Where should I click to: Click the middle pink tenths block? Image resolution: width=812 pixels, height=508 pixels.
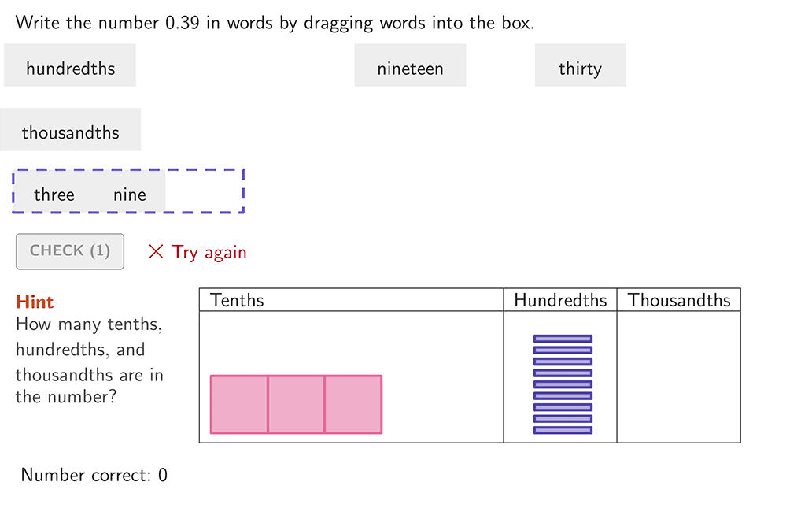pos(296,404)
